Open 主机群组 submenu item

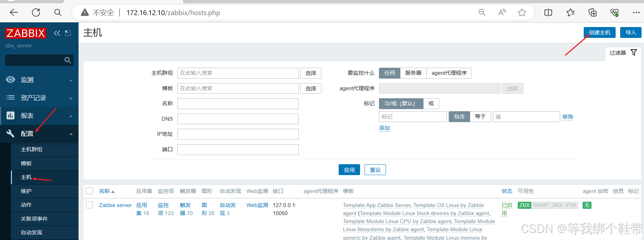(45, 149)
